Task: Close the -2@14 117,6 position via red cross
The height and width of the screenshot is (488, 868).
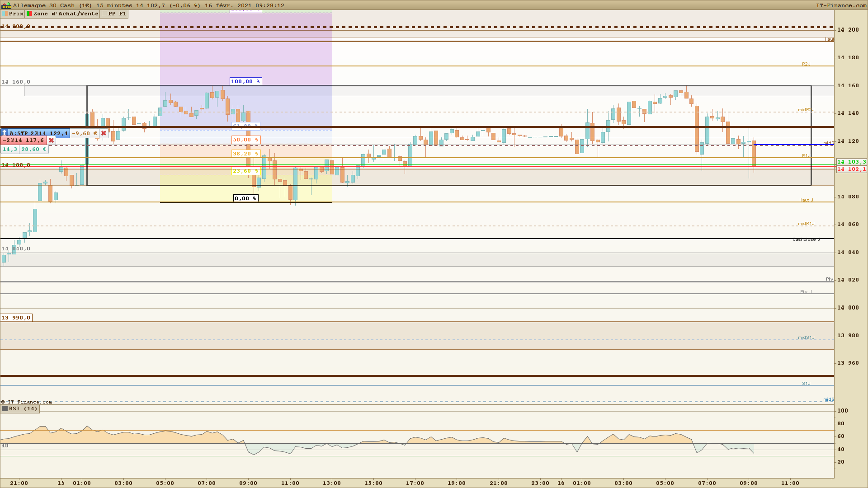Action: coord(52,141)
